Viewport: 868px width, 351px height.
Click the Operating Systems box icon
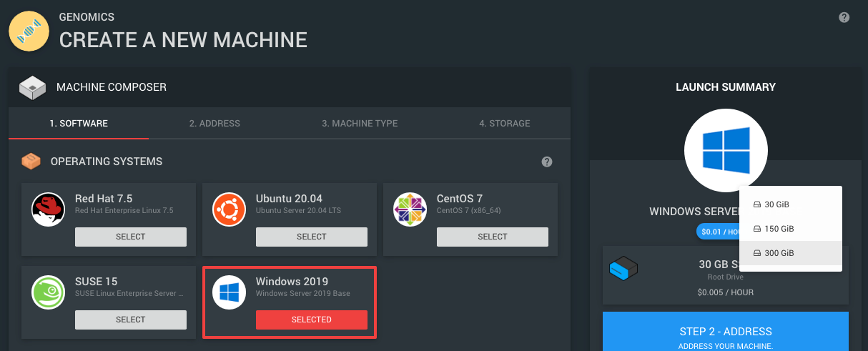[31, 162]
